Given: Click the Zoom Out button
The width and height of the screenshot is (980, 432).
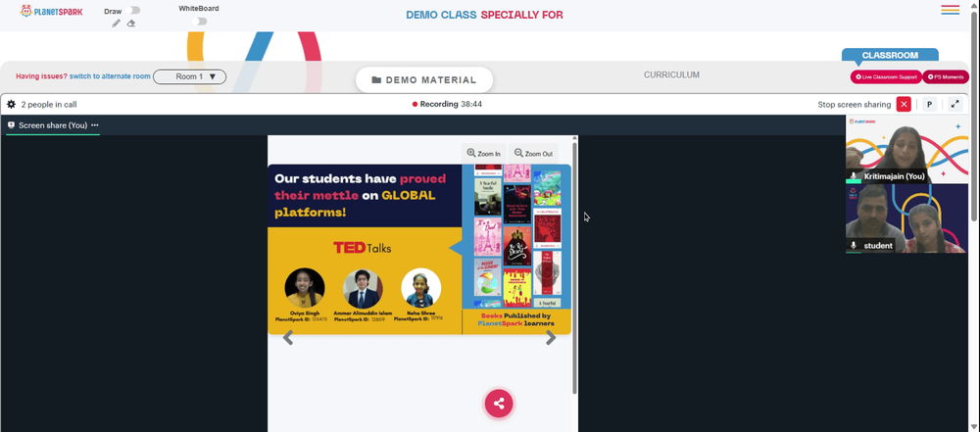Looking at the screenshot, I should pos(533,153).
